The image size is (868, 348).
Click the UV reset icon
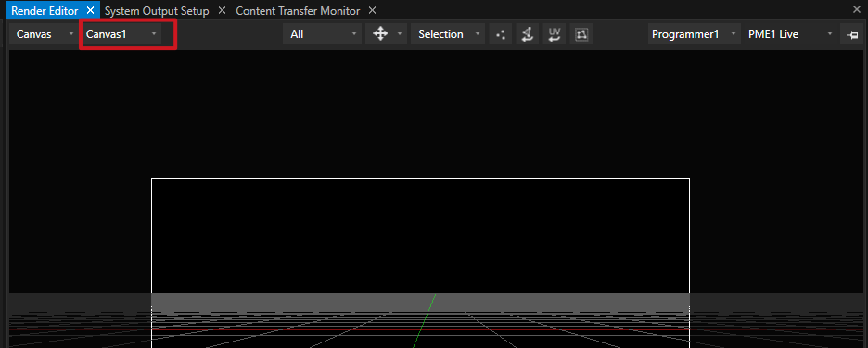(554, 34)
